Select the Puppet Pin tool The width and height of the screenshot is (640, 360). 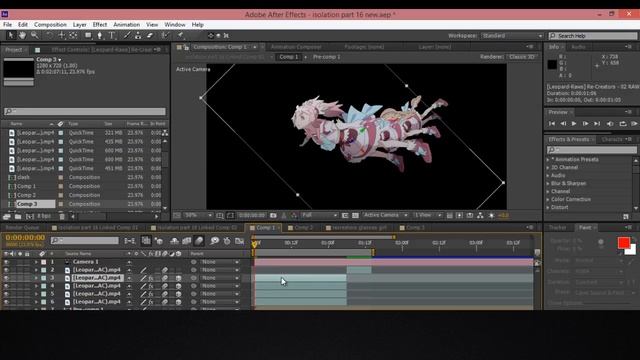180,36
